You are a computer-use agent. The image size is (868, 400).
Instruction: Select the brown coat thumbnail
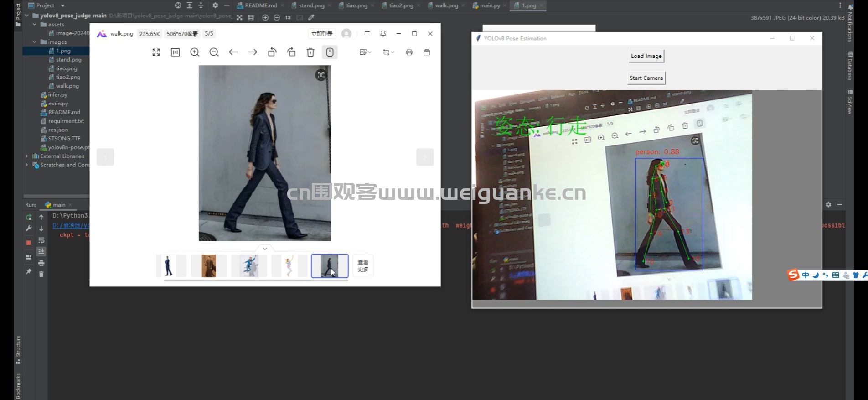pyautogui.click(x=209, y=266)
